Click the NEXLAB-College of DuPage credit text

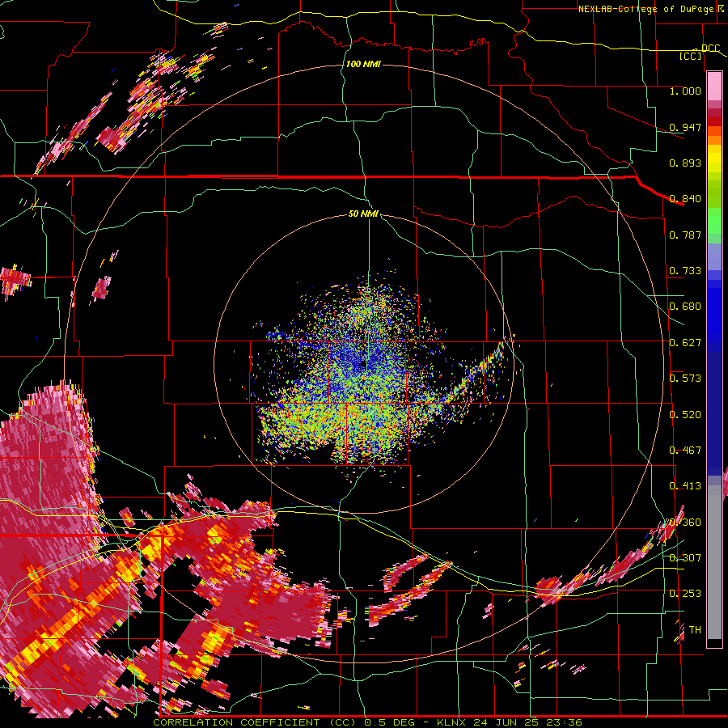click(x=650, y=9)
